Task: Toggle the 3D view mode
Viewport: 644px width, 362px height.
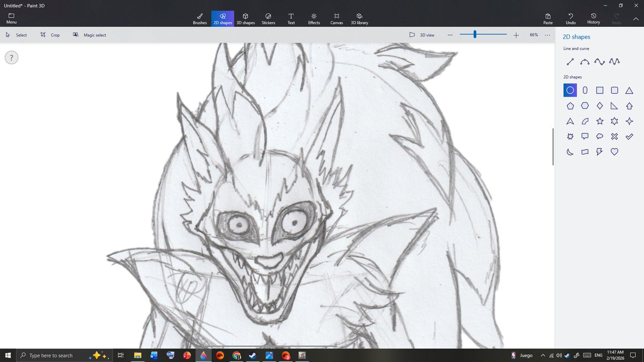Action: [x=422, y=35]
